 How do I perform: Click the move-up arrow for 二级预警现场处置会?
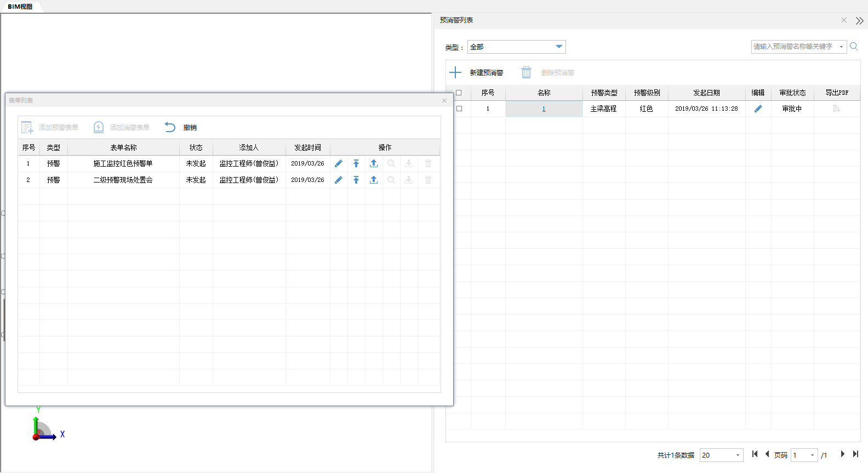pyautogui.click(x=356, y=180)
